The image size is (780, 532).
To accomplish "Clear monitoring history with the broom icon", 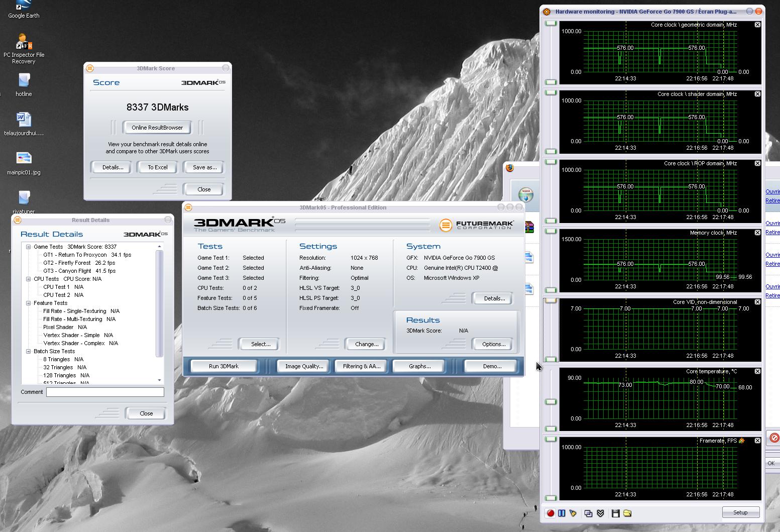I will coord(573,513).
